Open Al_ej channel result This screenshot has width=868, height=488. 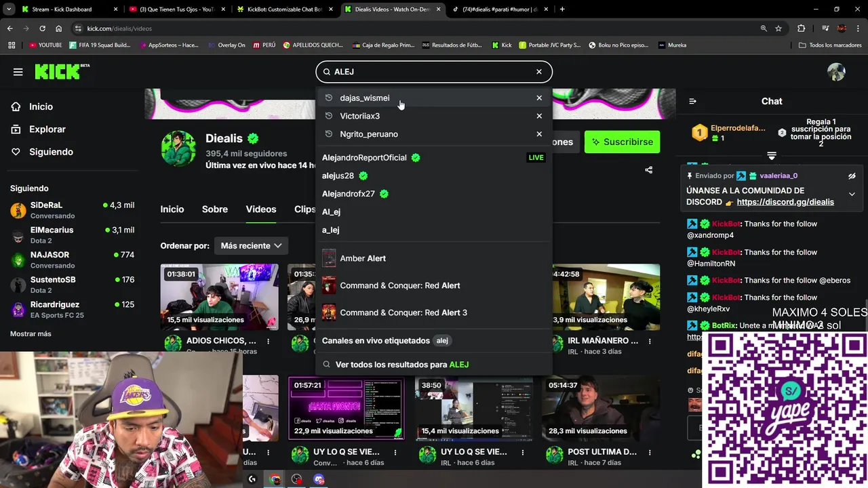tap(434, 211)
